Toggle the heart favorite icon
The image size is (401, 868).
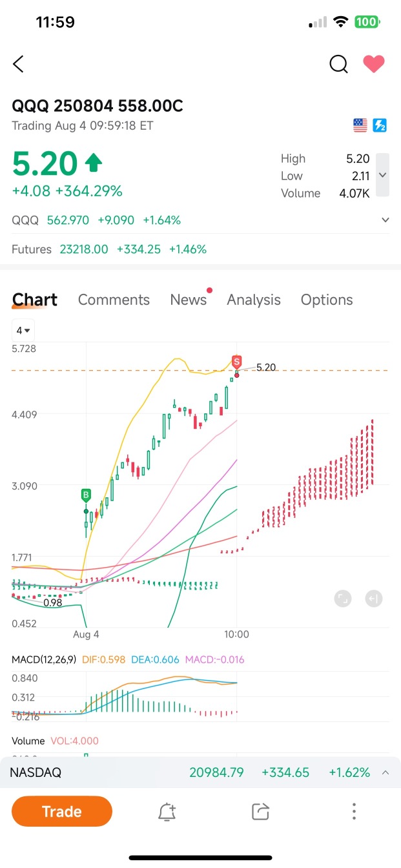pyautogui.click(x=373, y=64)
